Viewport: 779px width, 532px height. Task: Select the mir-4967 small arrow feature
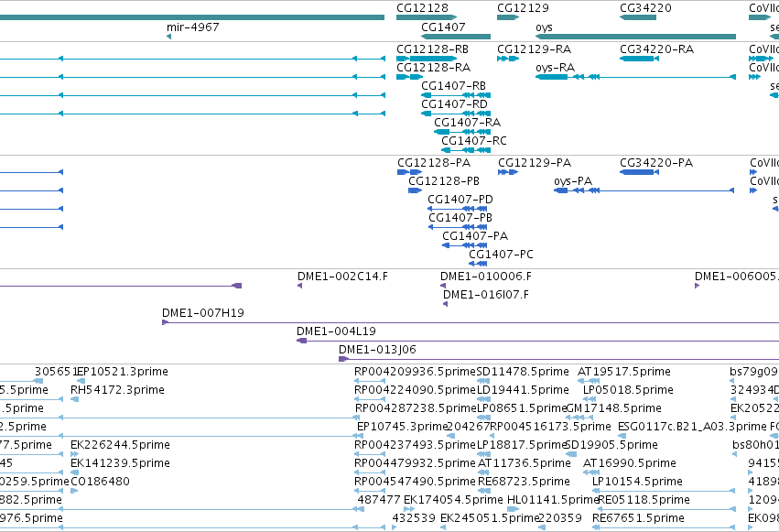169,37
